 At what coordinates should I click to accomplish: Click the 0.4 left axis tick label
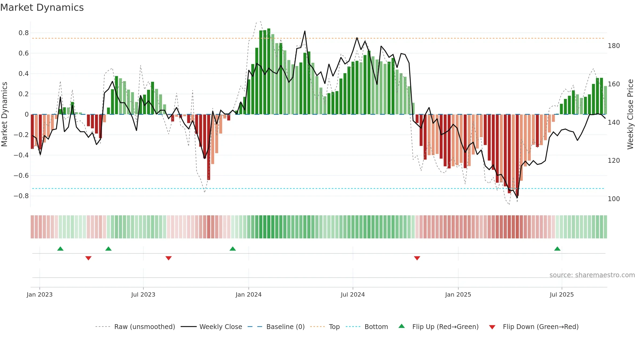pyautogui.click(x=24, y=74)
